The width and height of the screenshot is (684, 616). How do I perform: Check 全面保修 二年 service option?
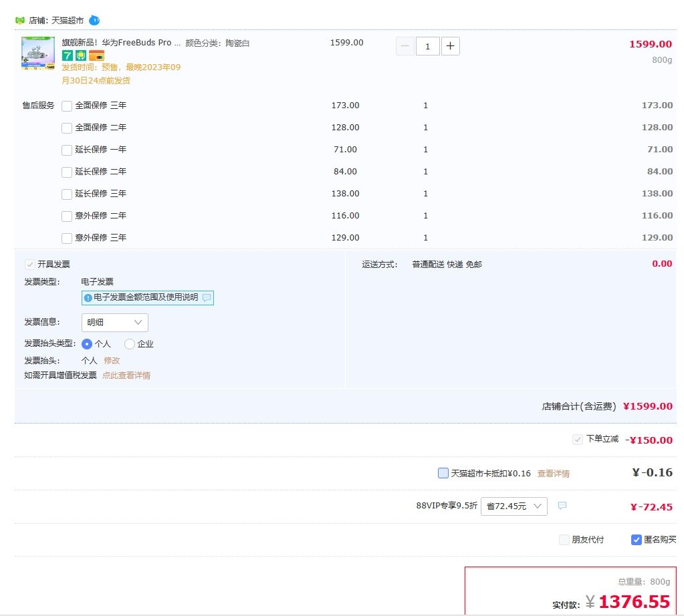(67, 128)
